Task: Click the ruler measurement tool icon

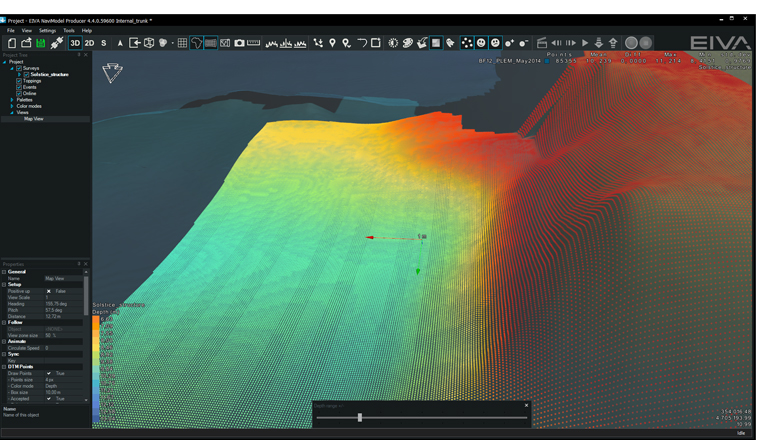Action: click(254, 43)
